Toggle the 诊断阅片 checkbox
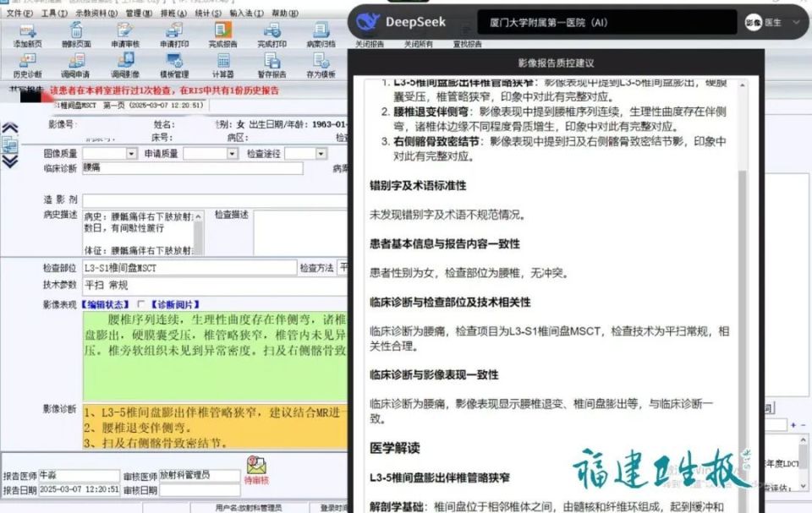Image resolution: width=812 pixels, height=513 pixels. tap(140, 304)
